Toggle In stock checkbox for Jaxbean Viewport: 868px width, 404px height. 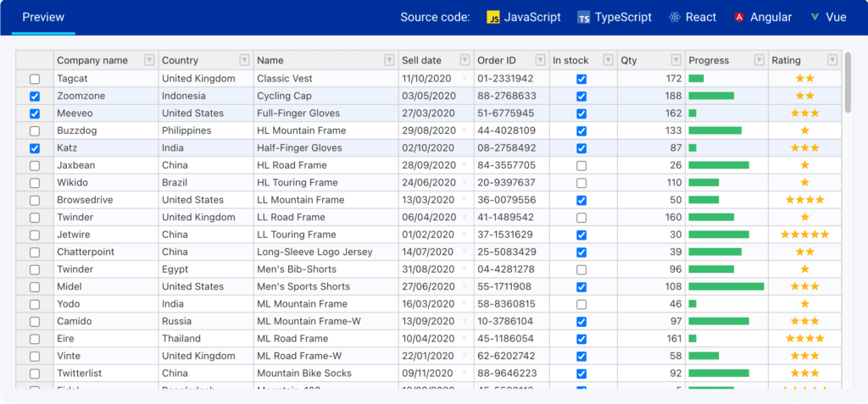pyautogui.click(x=581, y=165)
